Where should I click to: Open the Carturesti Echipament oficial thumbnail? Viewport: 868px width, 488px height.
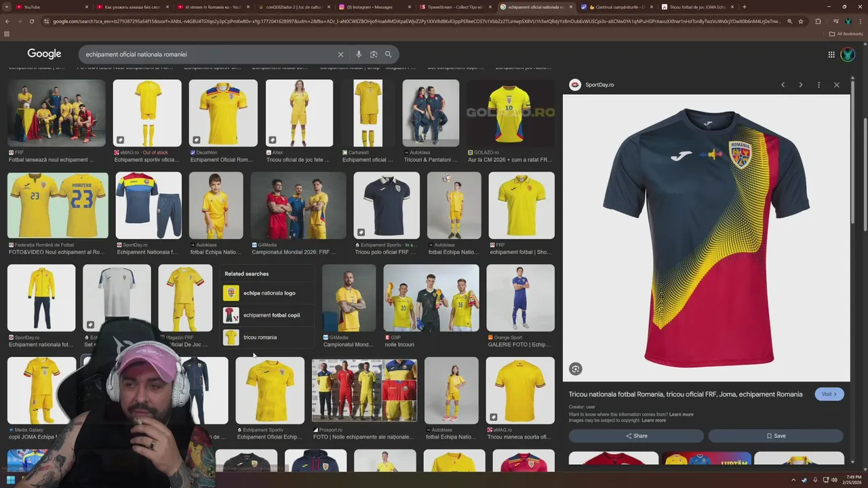pyautogui.click(x=368, y=113)
